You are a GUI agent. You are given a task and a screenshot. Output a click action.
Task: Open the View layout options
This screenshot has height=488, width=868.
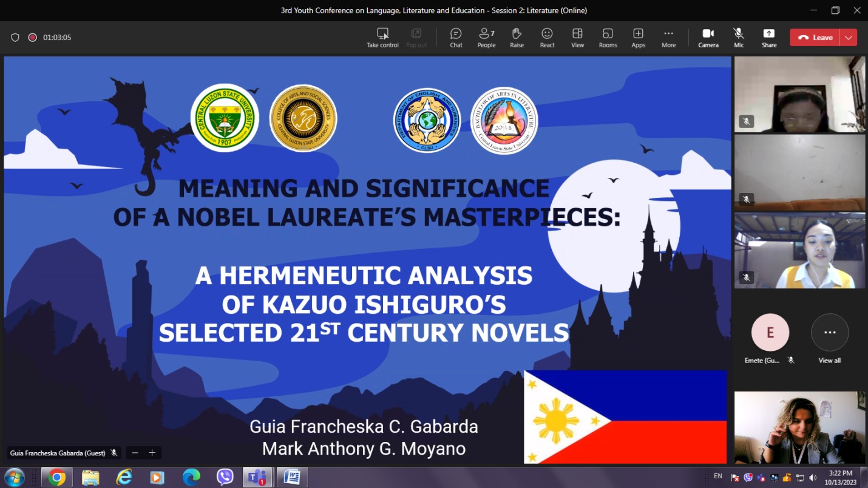pyautogui.click(x=577, y=38)
